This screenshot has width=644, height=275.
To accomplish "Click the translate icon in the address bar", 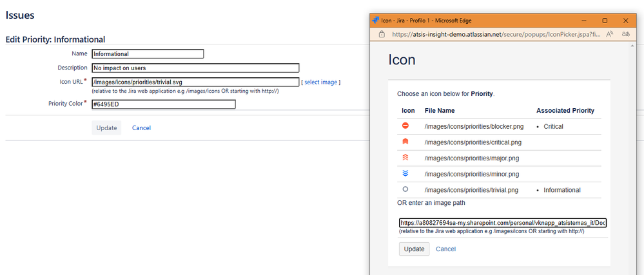I will coord(625,35).
